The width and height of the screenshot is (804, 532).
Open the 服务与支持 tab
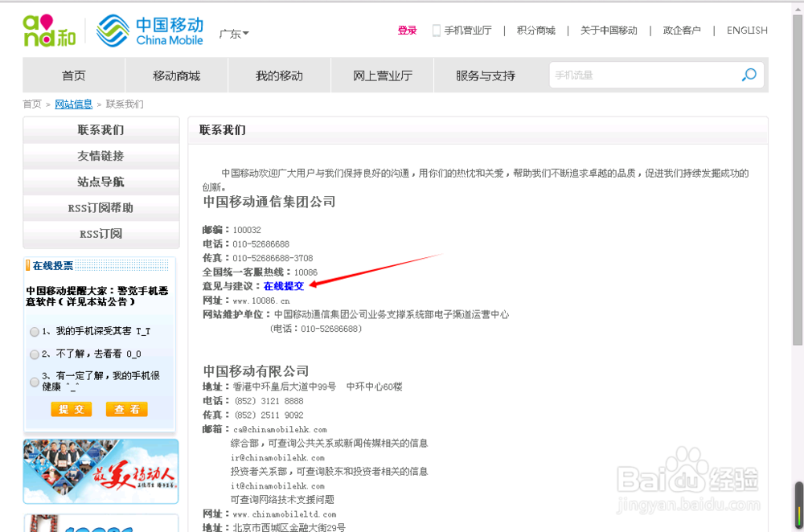485,75
